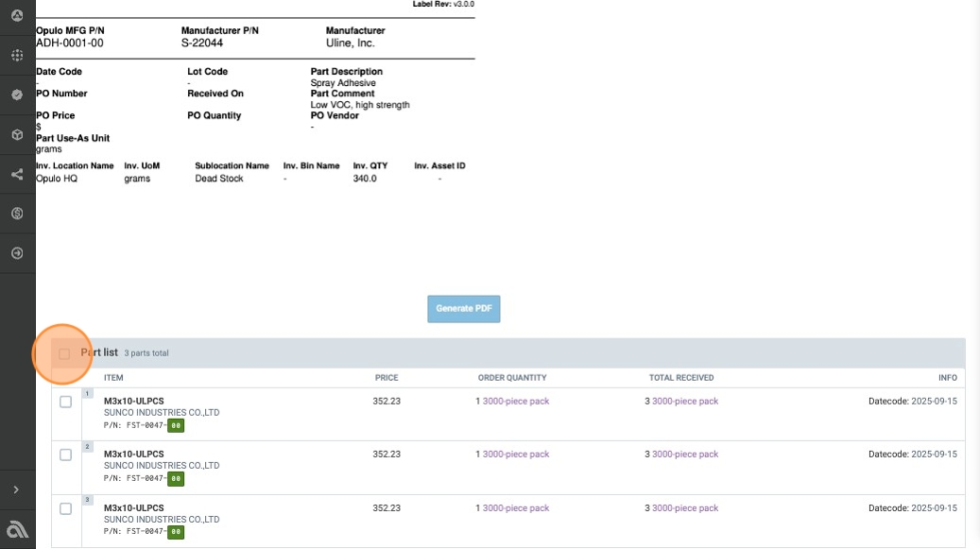Image resolution: width=980 pixels, height=549 pixels.
Task: Click the green 00 revision badge in row 1
Action: (176, 425)
